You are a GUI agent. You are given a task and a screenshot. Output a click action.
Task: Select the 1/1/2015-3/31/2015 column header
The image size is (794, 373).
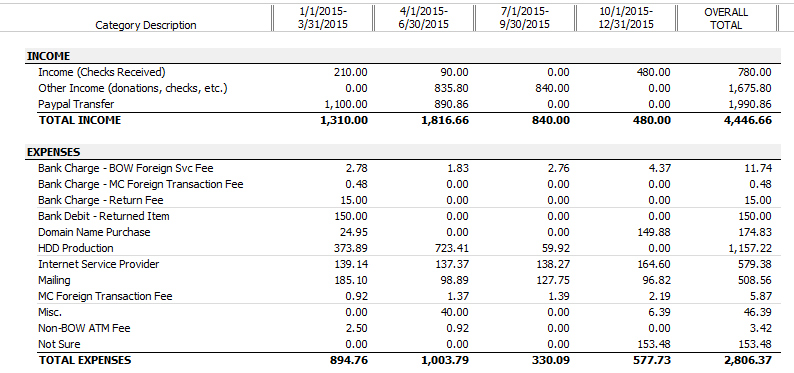pyautogui.click(x=323, y=18)
